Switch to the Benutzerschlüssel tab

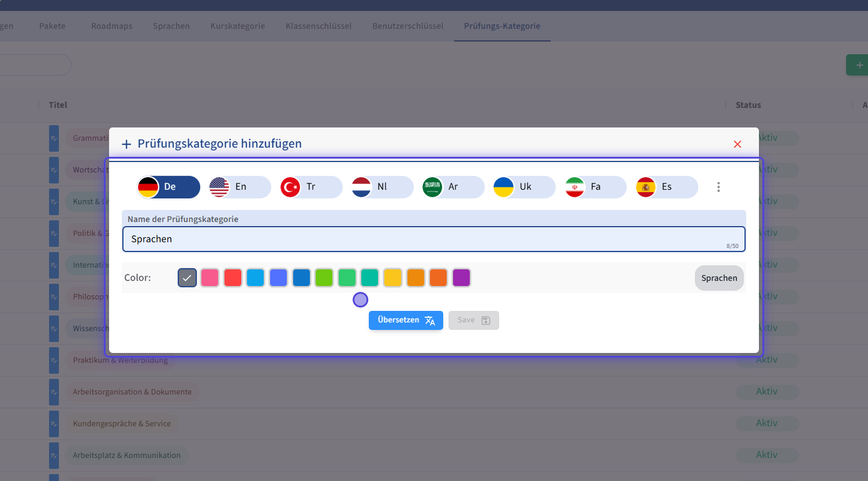(407, 26)
